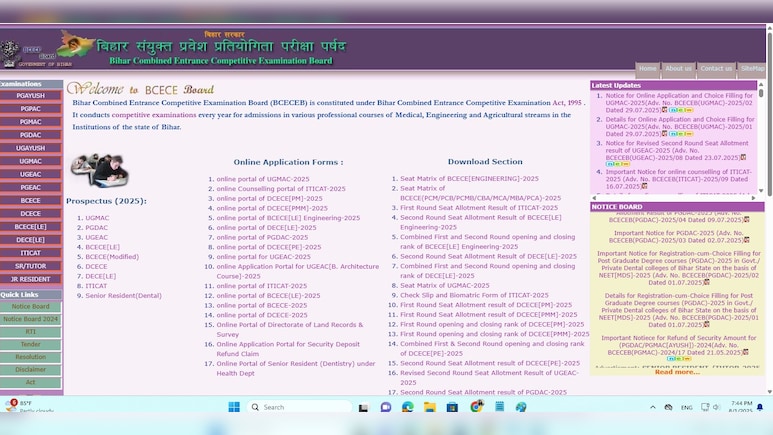Select PGMAC in the sidebar
773x435 pixels.
pos(31,122)
